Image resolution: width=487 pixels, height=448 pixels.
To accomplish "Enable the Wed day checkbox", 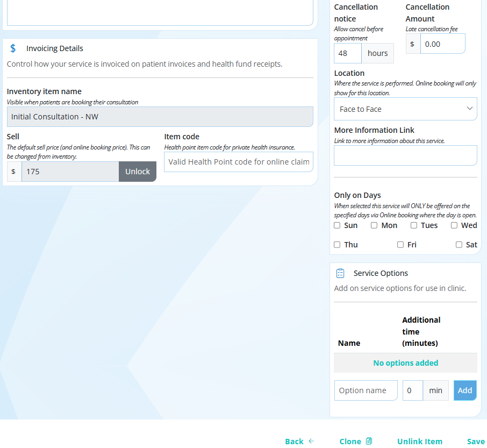I will pyautogui.click(x=454, y=225).
